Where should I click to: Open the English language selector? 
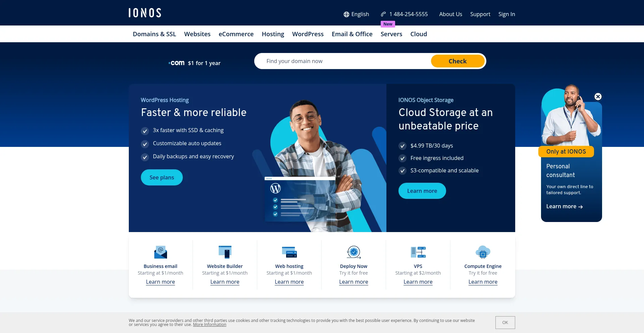click(356, 14)
